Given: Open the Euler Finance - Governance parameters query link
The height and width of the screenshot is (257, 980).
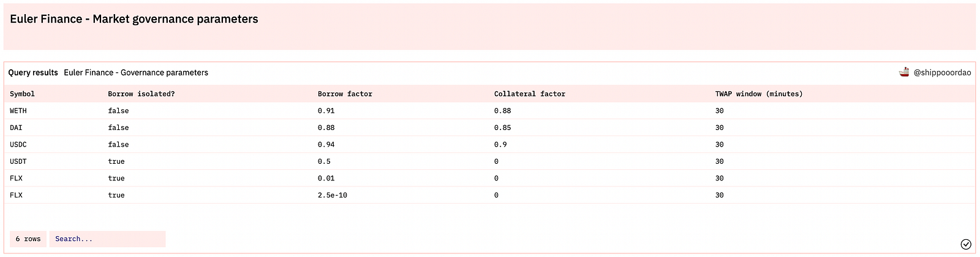Looking at the screenshot, I should coord(136,72).
